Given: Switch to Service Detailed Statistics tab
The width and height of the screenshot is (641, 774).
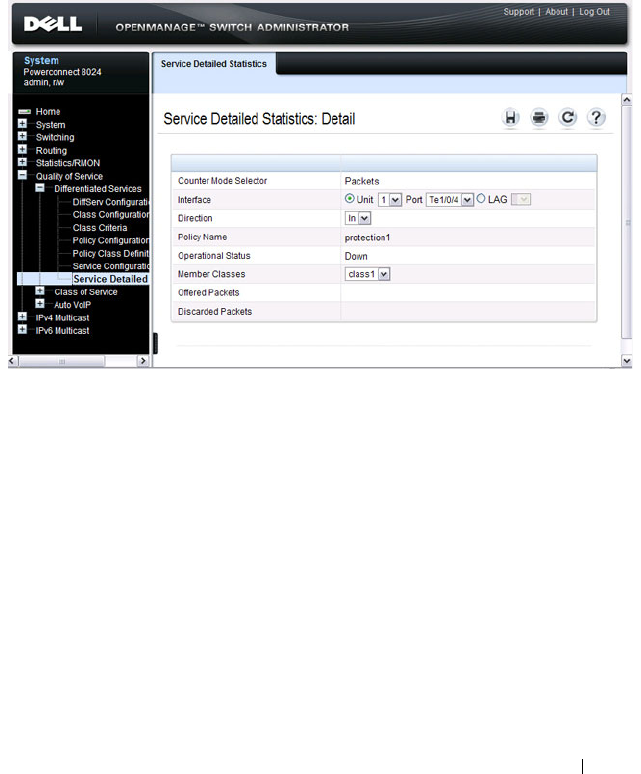Looking at the screenshot, I should (x=214, y=64).
